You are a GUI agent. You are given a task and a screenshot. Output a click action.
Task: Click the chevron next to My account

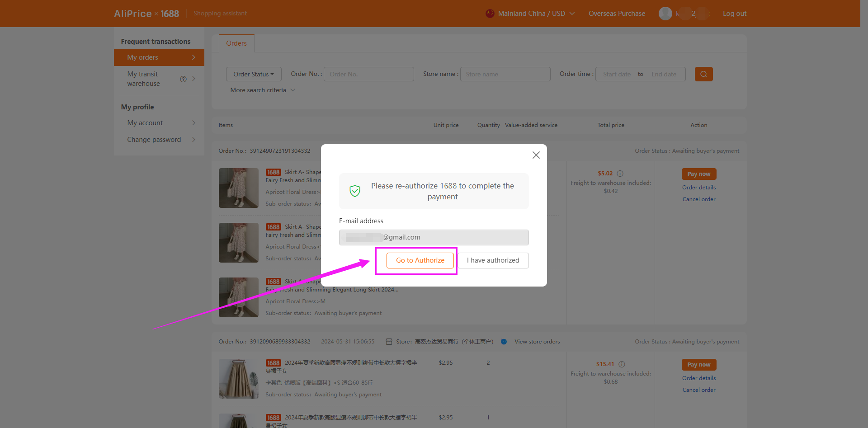click(193, 123)
